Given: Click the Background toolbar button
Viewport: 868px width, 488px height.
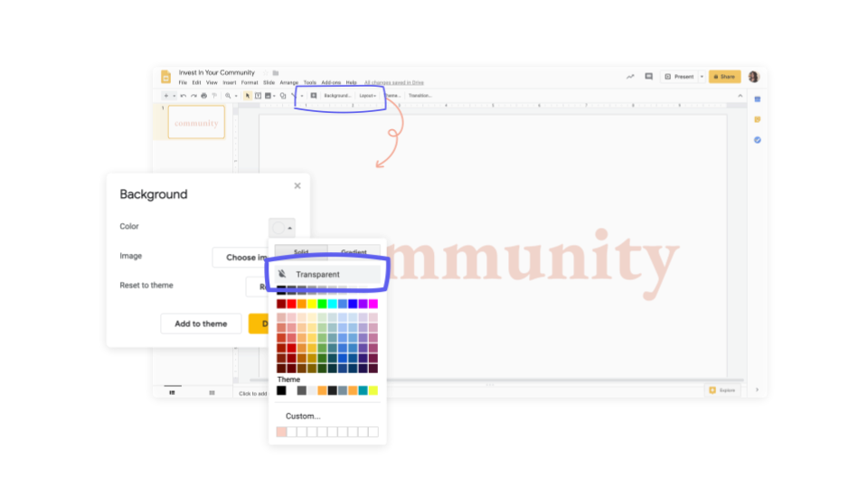Looking at the screenshot, I should pos(337,96).
